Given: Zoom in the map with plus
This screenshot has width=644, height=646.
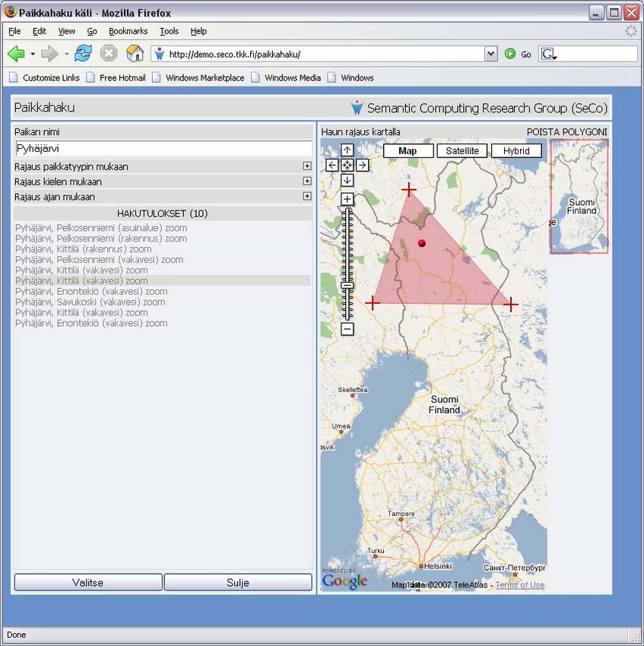Looking at the screenshot, I should point(347,199).
